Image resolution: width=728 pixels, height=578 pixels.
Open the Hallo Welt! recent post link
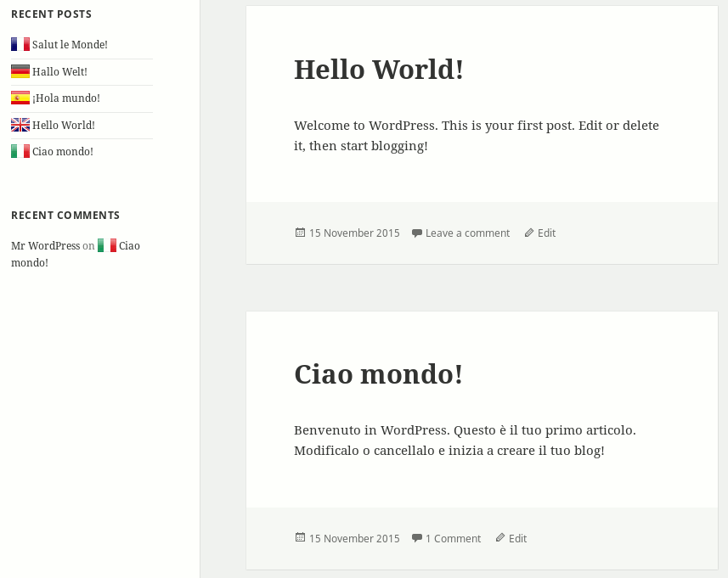pyautogui.click(x=59, y=71)
